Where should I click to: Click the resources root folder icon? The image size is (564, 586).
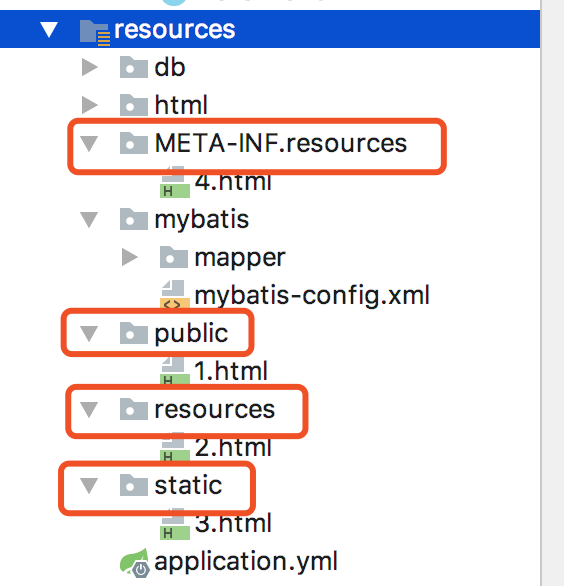(95, 33)
